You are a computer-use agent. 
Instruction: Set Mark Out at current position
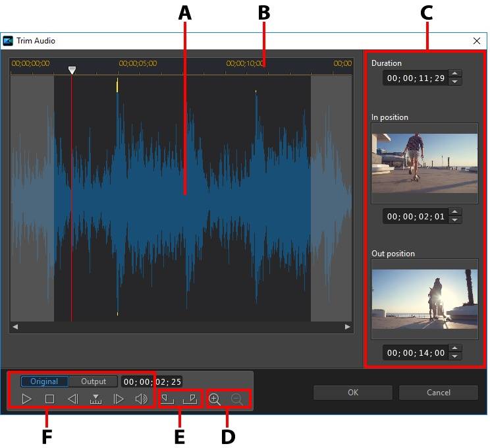(x=190, y=399)
